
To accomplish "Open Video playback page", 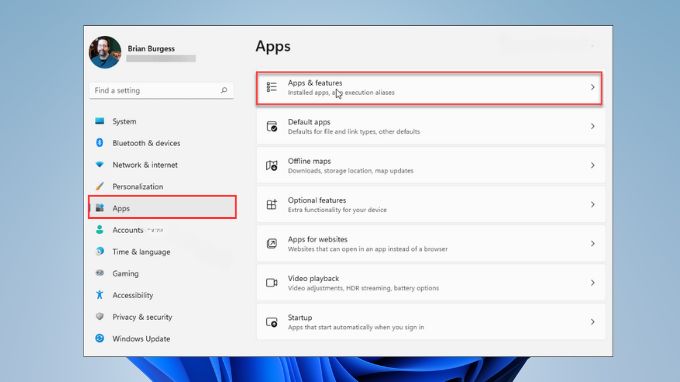I will pyautogui.click(x=431, y=283).
